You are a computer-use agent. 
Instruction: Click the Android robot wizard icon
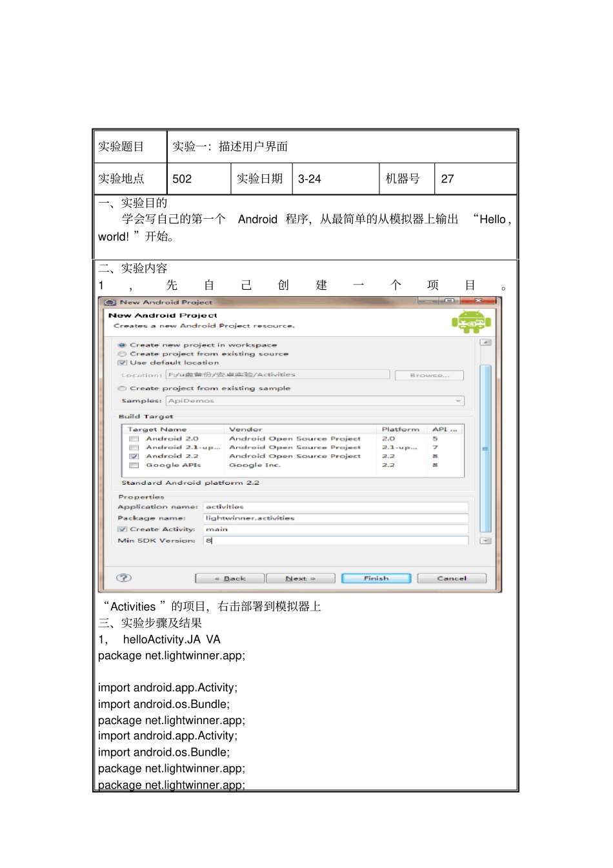pyautogui.click(x=470, y=321)
